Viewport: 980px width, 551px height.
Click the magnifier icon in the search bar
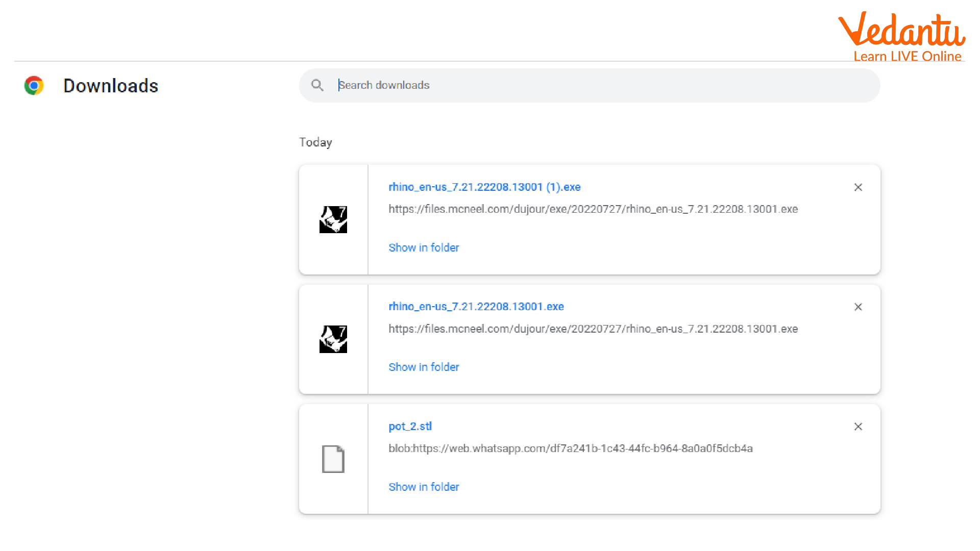click(317, 85)
